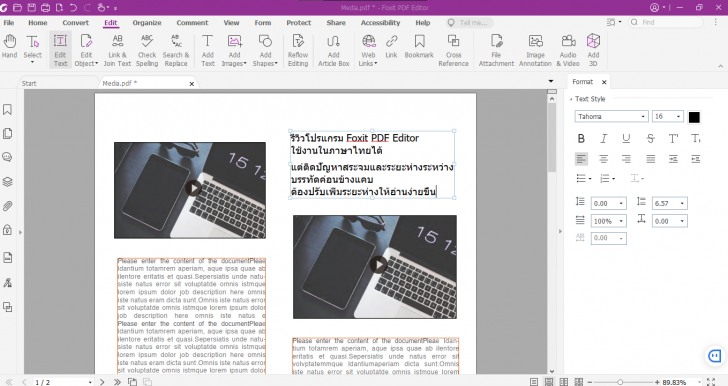Set Justify paragraph alignment
Screen dimensions: 728x386
click(650, 159)
